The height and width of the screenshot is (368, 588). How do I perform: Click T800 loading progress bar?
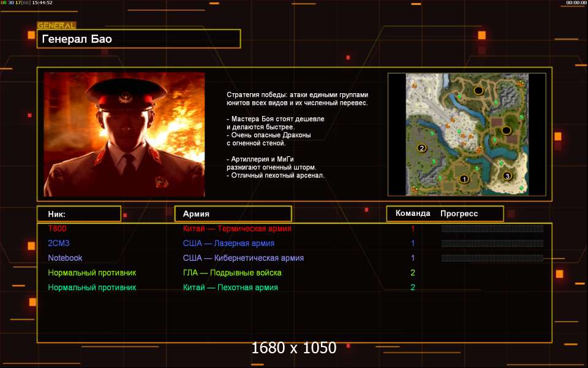pyautogui.click(x=492, y=228)
